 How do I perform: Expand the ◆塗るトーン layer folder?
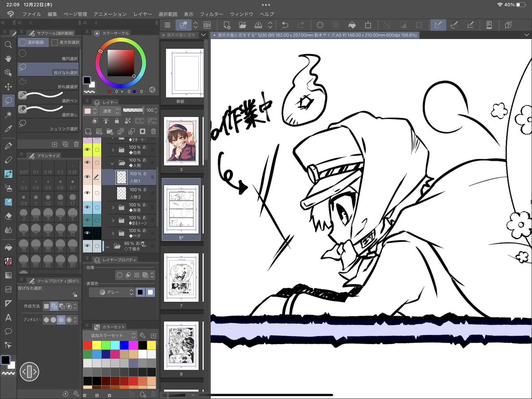point(113,220)
